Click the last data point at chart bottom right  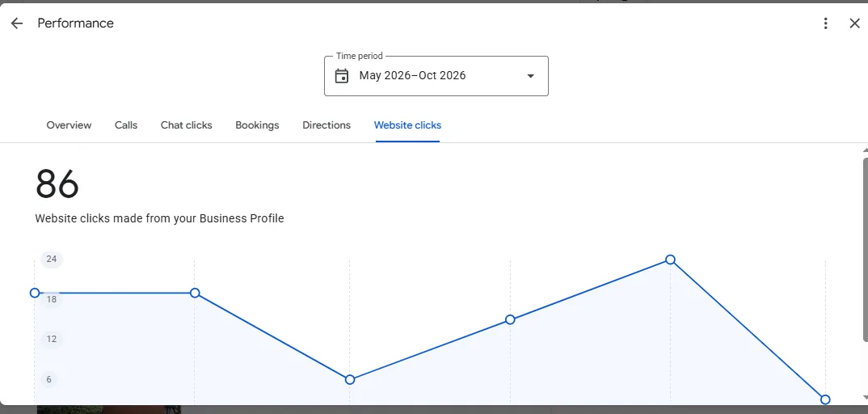click(825, 399)
